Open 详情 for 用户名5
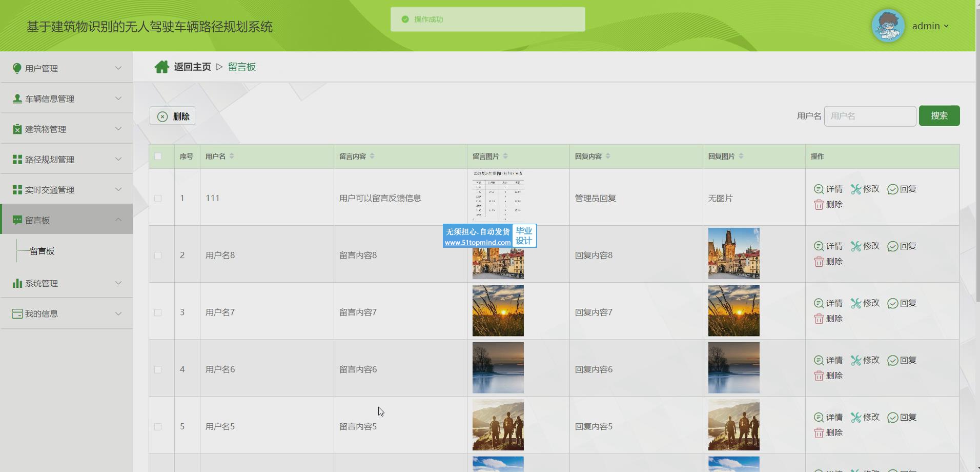This screenshot has height=472, width=980. coord(828,417)
